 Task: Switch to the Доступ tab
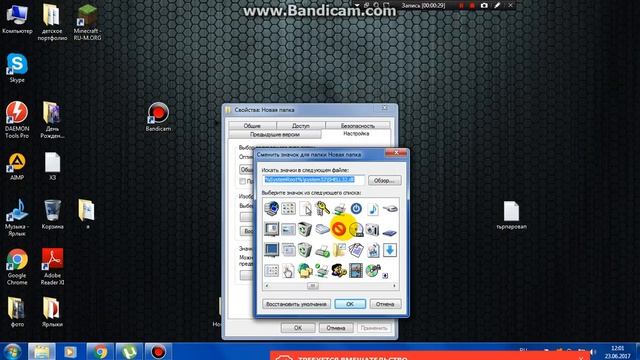point(301,126)
